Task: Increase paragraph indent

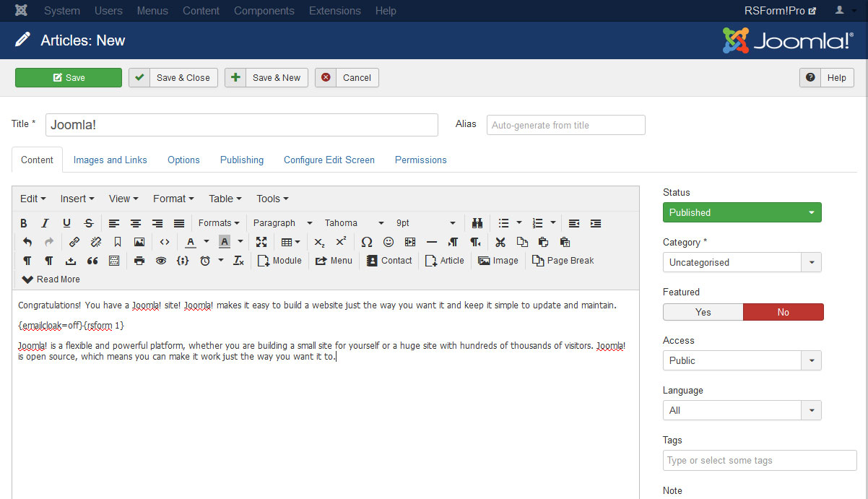Action: coord(596,223)
